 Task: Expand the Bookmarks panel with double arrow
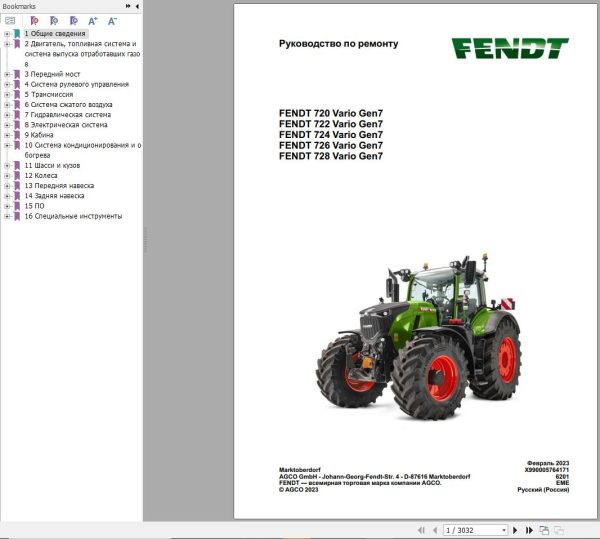(x=128, y=6)
